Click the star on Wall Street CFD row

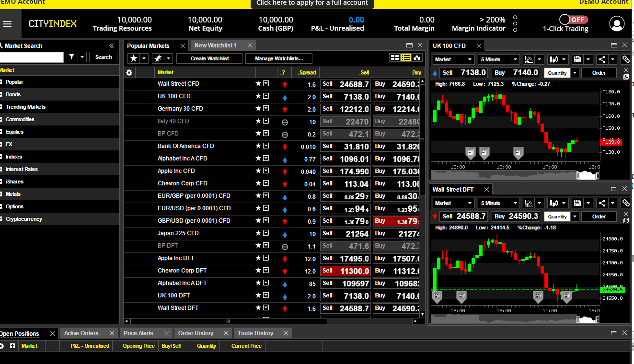tap(258, 84)
